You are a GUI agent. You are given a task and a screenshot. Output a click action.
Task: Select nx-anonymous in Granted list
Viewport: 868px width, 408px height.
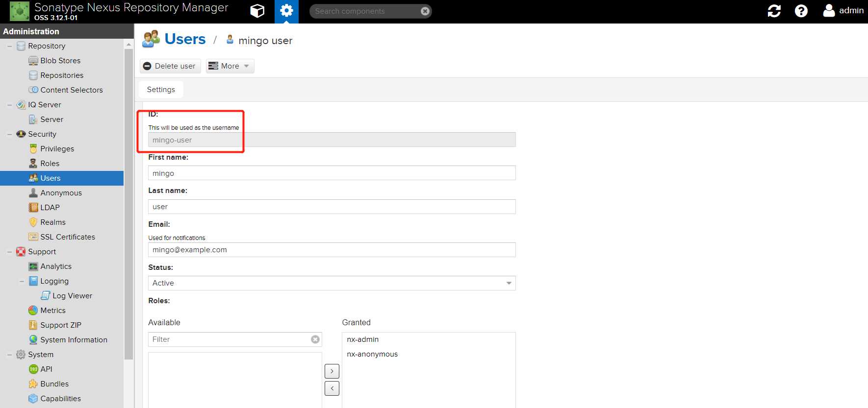[372, 354]
